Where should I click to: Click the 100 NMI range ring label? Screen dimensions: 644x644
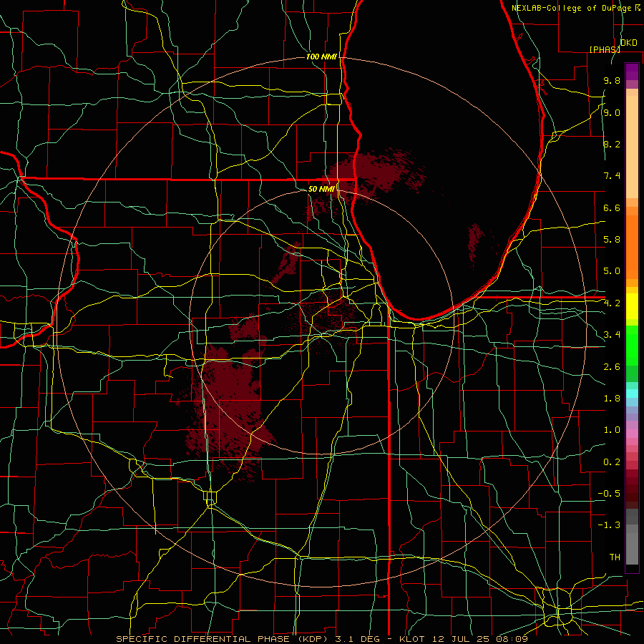tap(321, 57)
